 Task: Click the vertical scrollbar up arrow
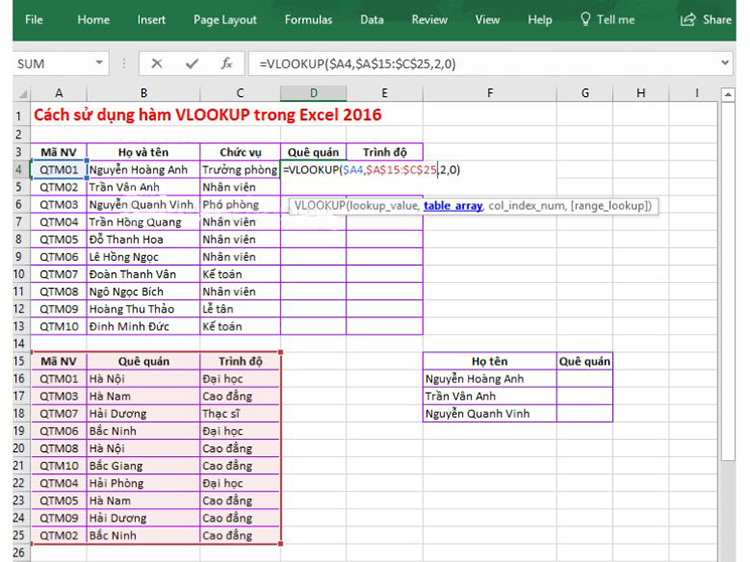coord(728,94)
